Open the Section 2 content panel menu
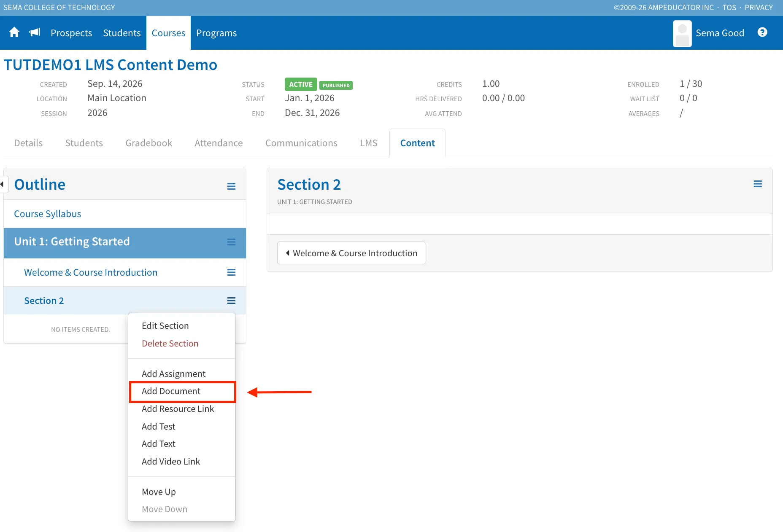 758,184
